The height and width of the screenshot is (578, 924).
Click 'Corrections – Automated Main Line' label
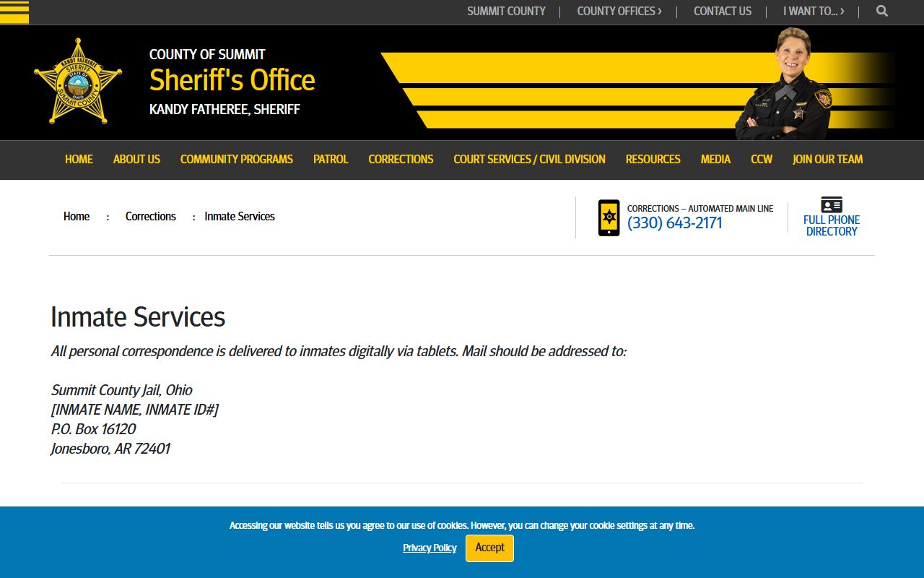(700, 208)
